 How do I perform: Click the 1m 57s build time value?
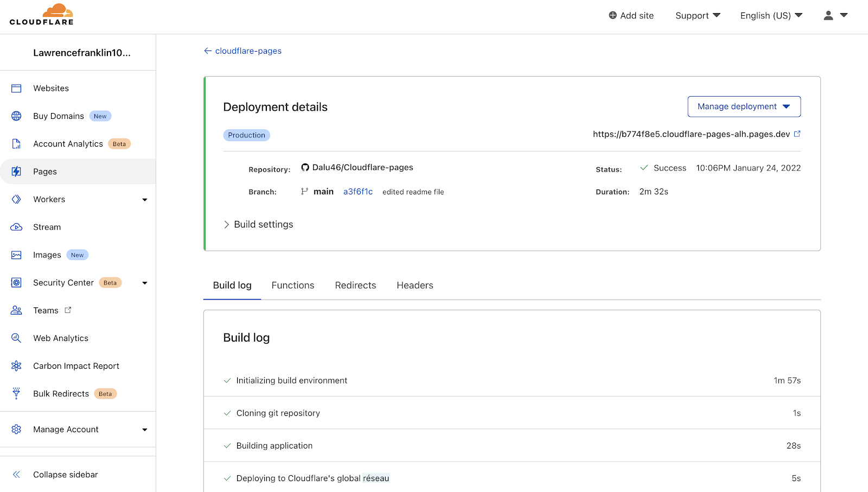click(787, 381)
